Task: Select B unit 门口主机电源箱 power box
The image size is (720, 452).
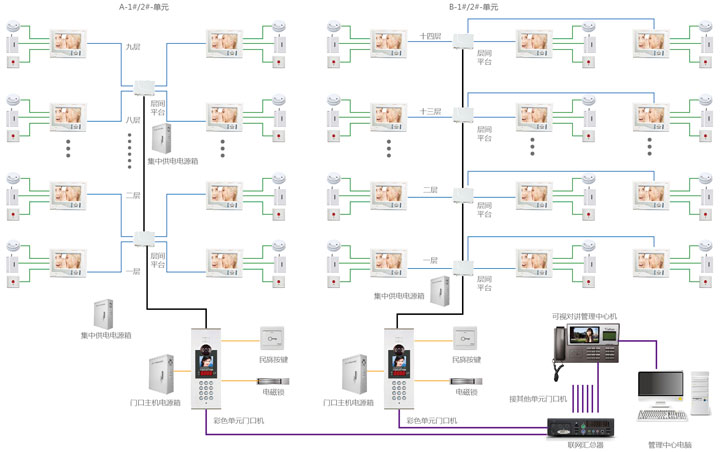Action: pyautogui.click(x=354, y=374)
